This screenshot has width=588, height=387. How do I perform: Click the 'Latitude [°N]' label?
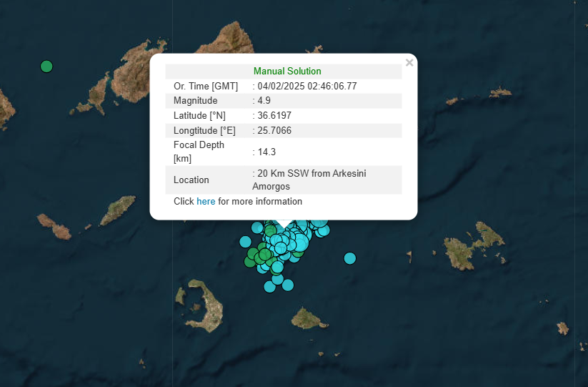199,116
